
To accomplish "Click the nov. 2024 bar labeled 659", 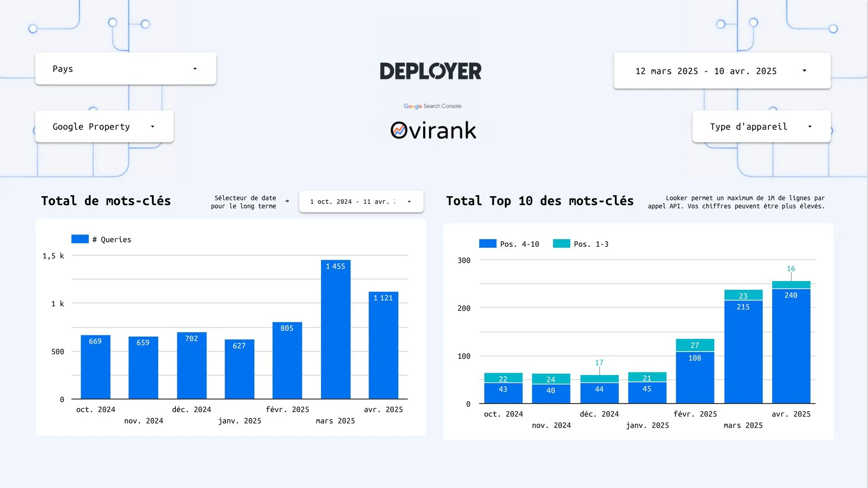I will pos(143,368).
